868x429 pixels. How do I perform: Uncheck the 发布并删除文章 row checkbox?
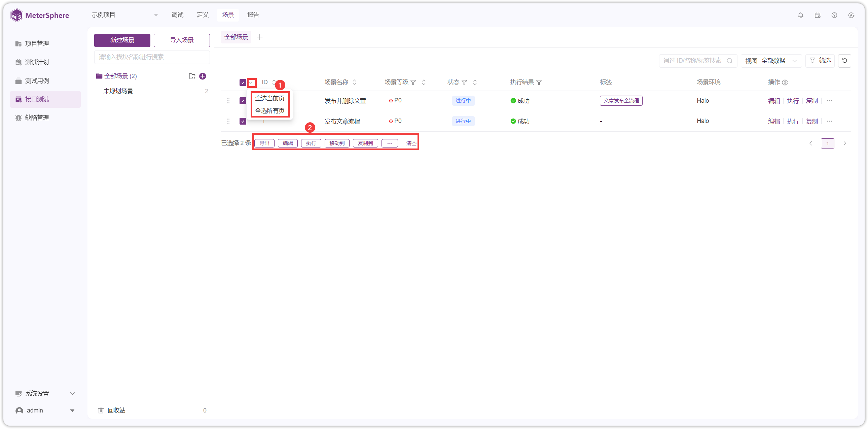[x=243, y=100]
